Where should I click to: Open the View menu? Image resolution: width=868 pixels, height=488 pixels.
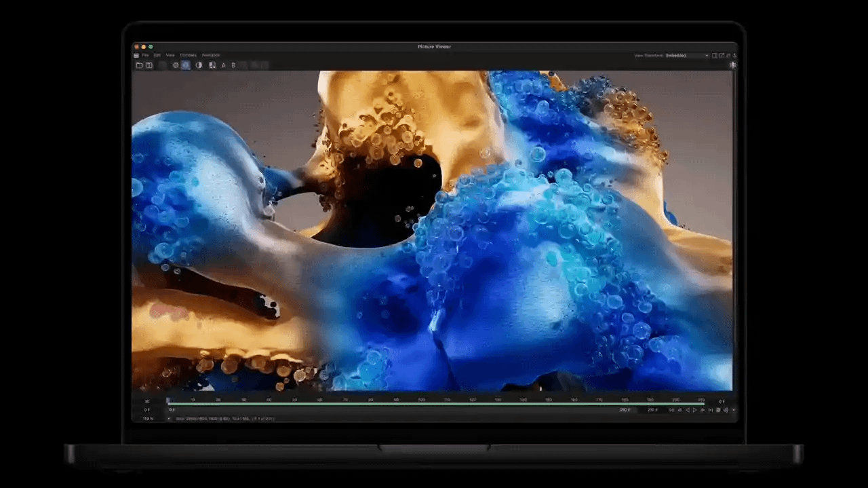click(170, 55)
